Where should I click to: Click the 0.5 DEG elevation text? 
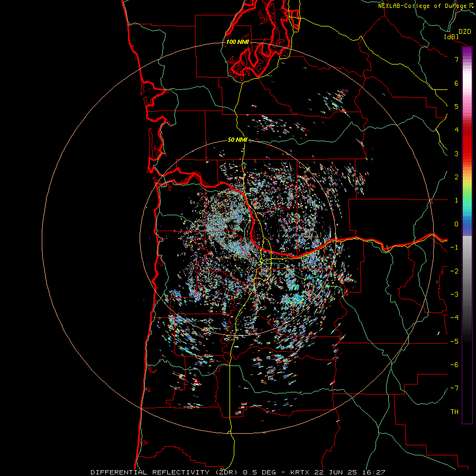(260, 472)
